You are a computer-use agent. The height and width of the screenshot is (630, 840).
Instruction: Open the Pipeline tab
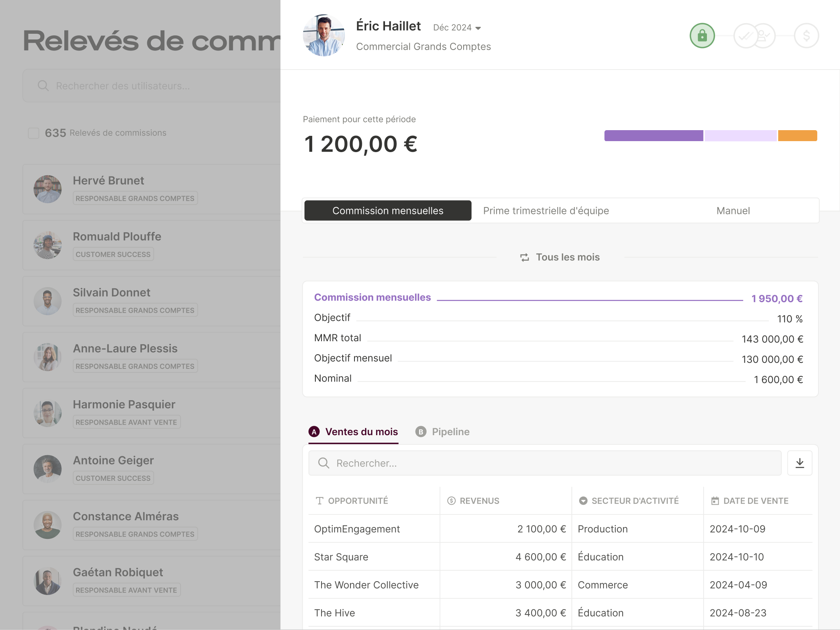[450, 432]
